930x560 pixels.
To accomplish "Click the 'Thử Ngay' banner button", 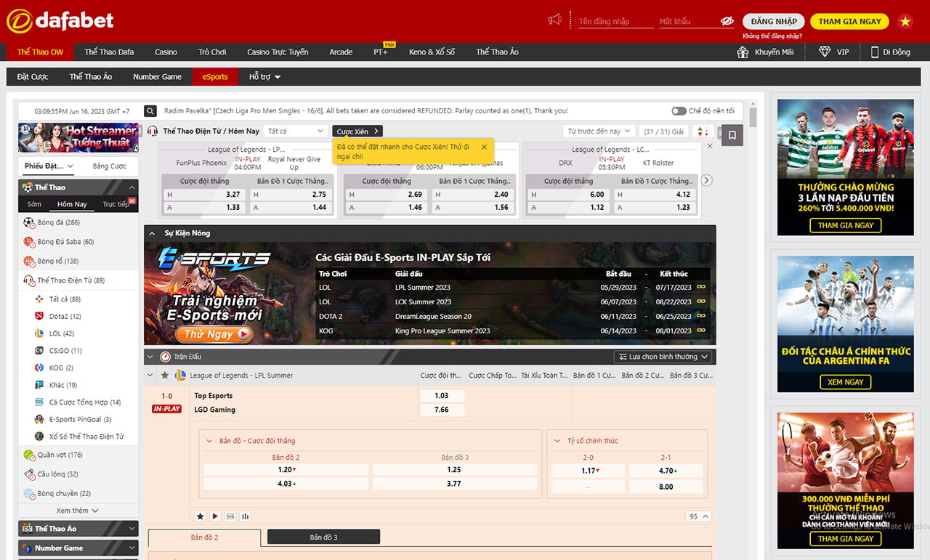I will pyautogui.click(x=214, y=334).
